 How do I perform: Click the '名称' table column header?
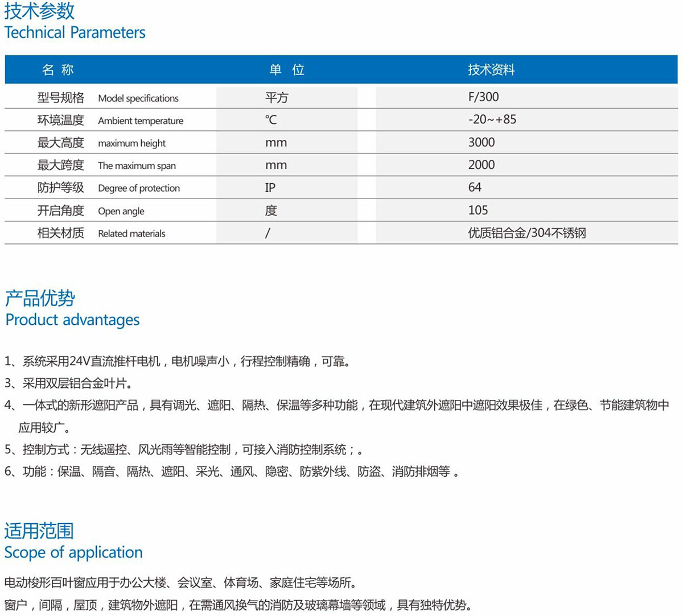[x=58, y=70]
